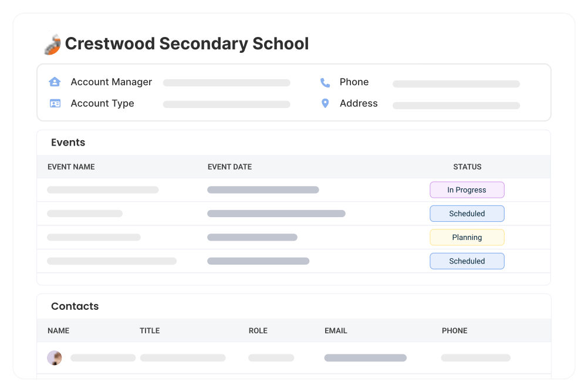588x392 pixels.
Task: Switch to the Contacts section header
Action: click(75, 306)
